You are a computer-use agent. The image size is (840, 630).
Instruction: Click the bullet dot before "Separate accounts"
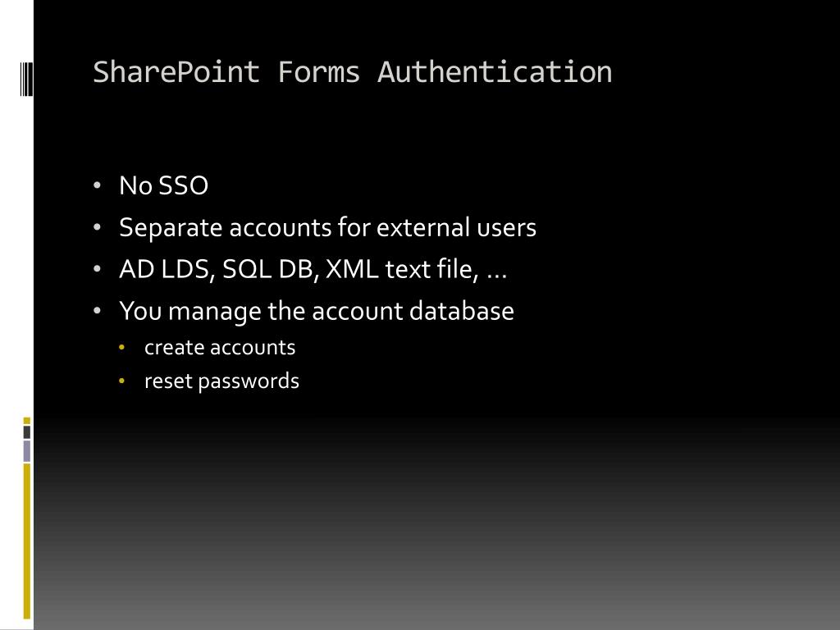98,228
